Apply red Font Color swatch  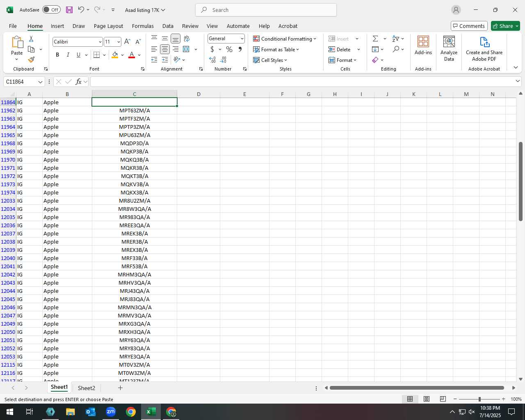pos(132,55)
